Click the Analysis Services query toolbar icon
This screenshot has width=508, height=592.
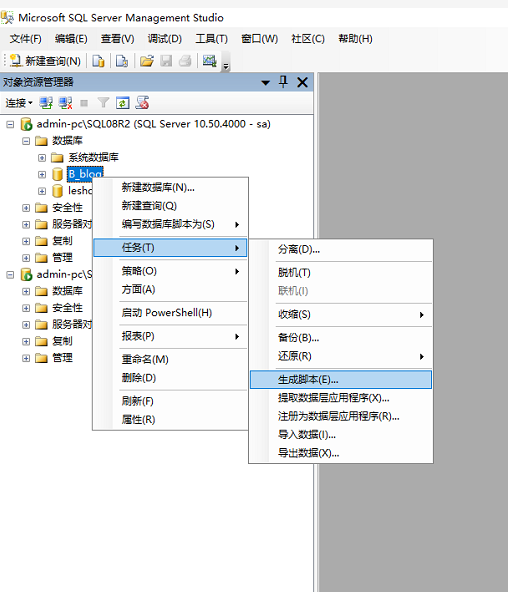122,61
